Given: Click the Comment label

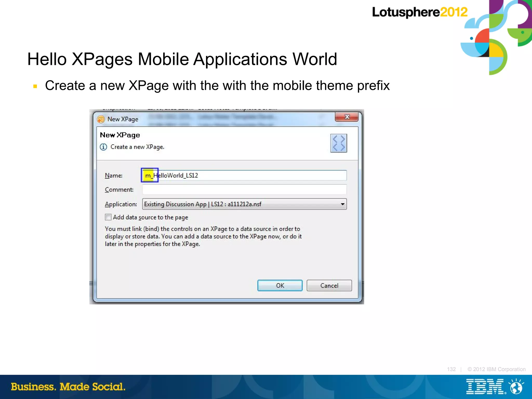Looking at the screenshot, I should (119, 190).
